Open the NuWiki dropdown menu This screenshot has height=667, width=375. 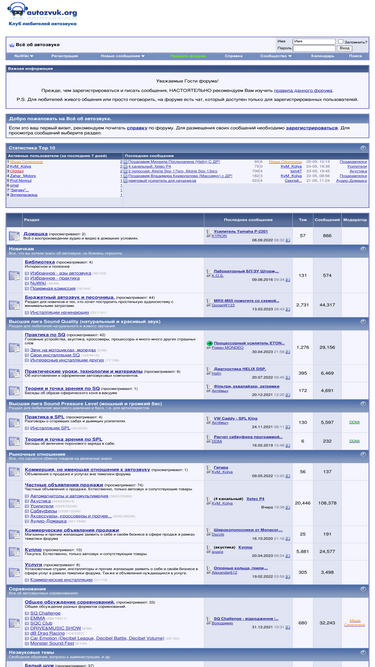[x=23, y=56]
